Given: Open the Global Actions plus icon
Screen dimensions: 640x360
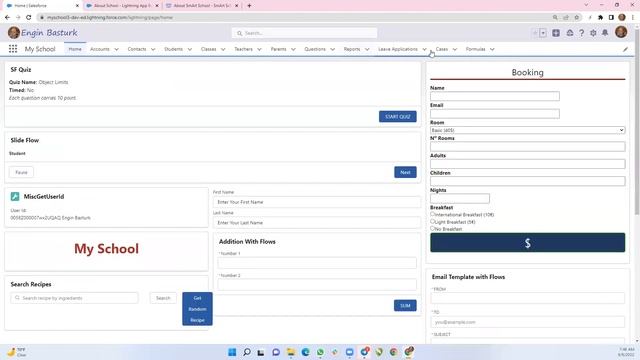Looking at the screenshot, I should 556,33.
